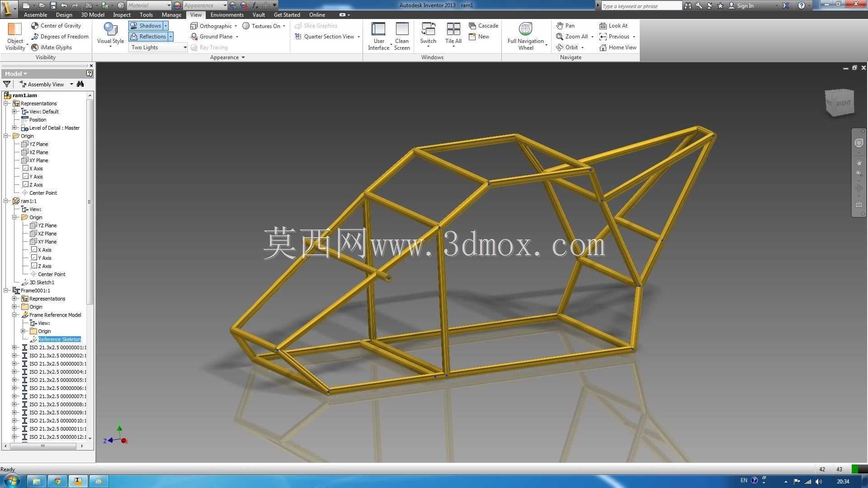Collapse the Frame0001:1 node
Viewport: 868px width, 488px height.
(6, 291)
